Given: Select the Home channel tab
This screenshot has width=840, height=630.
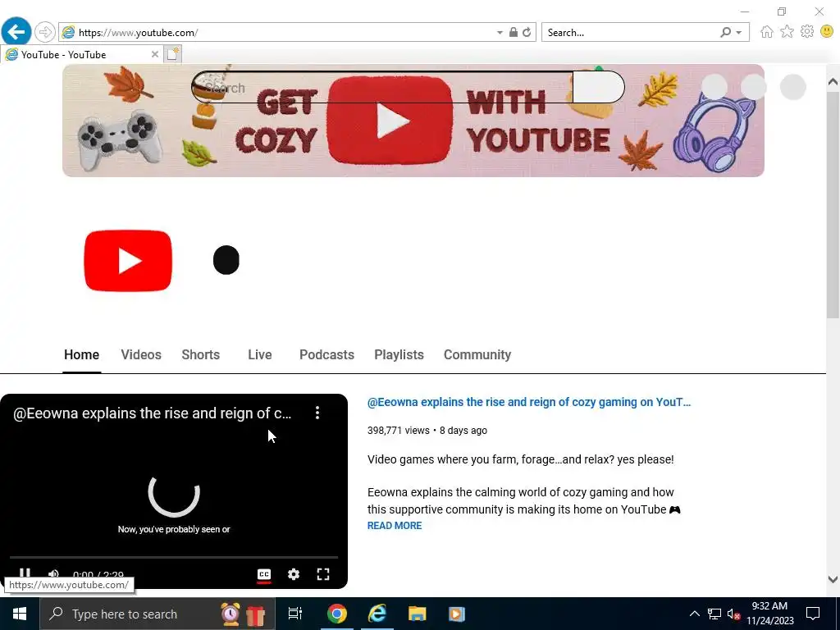Looking at the screenshot, I should 81,354.
